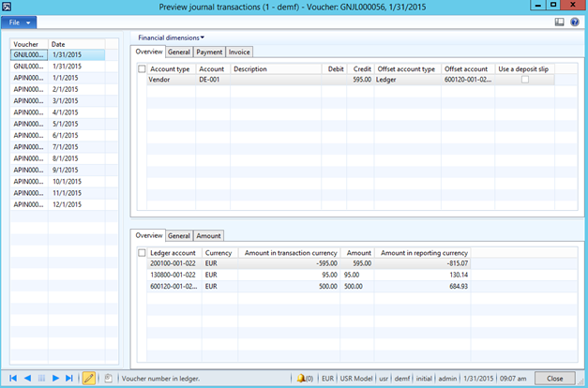This screenshot has height=388, width=588.
Task: Go to the first record navigation icon
Action: point(13,378)
